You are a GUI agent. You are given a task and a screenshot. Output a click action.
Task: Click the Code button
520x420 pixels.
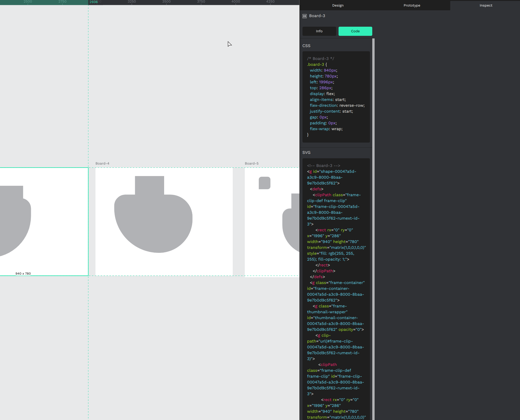click(x=355, y=31)
